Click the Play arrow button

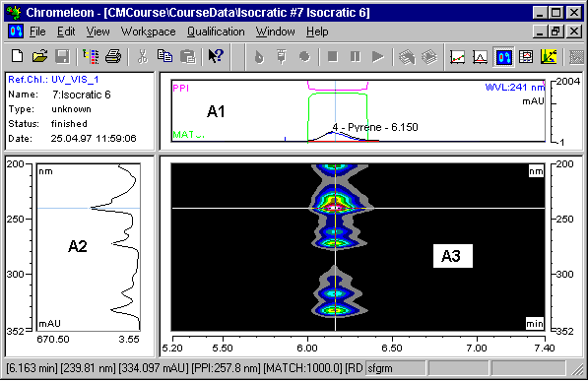[x=377, y=57]
